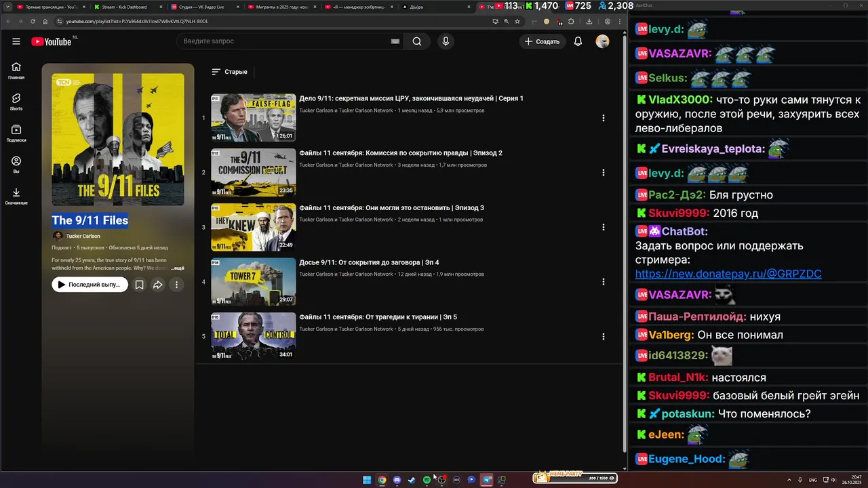The width and height of the screenshot is (868, 488).
Task: Open Дело 9/11 Серия 1 video title
Action: 411,98
